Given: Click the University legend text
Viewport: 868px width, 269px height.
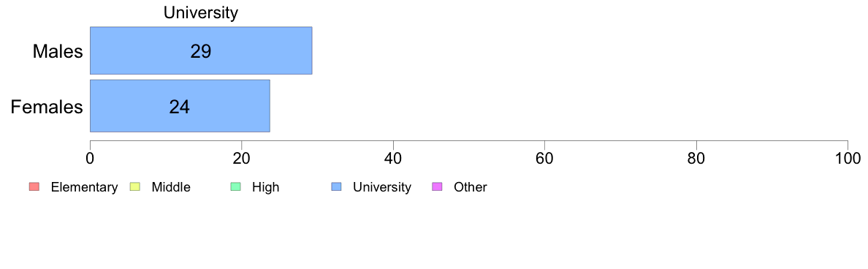Looking at the screenshot, I should click(382, 187).
